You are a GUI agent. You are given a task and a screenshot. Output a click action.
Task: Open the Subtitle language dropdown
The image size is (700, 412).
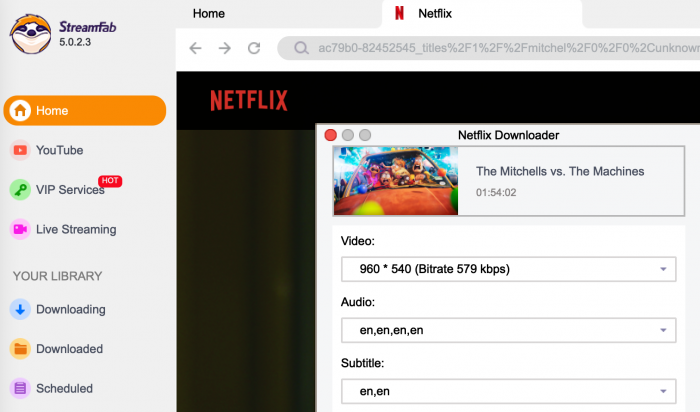508,391
